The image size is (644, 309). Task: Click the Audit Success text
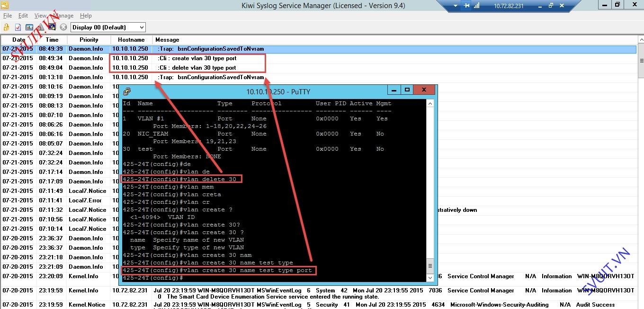(595, 305)
